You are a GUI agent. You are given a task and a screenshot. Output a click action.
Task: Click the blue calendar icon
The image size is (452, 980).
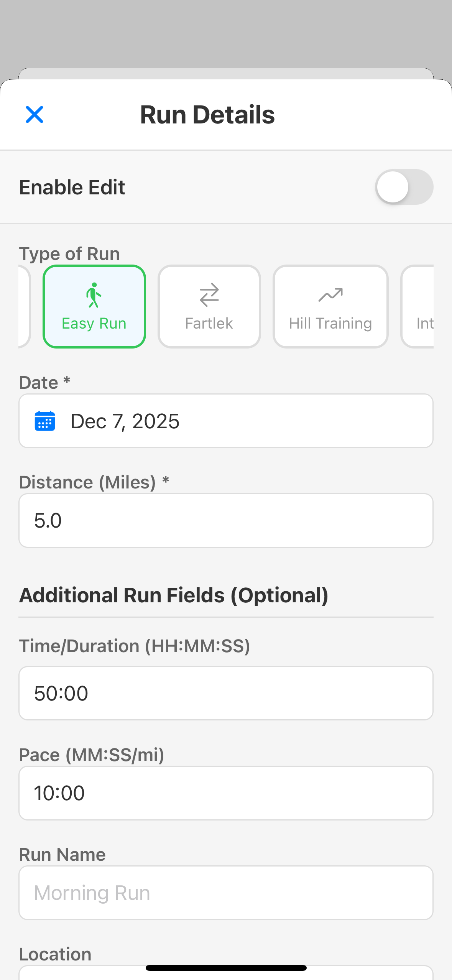[45, 421]
